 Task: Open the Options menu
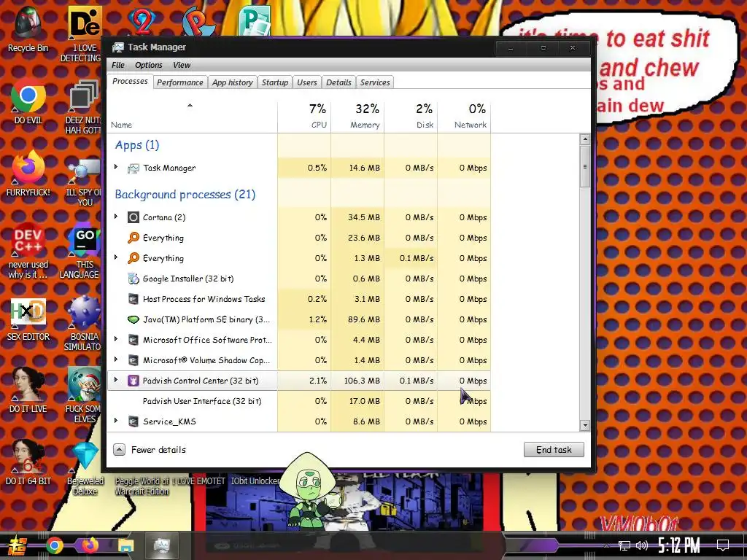[x=149, y=65]
